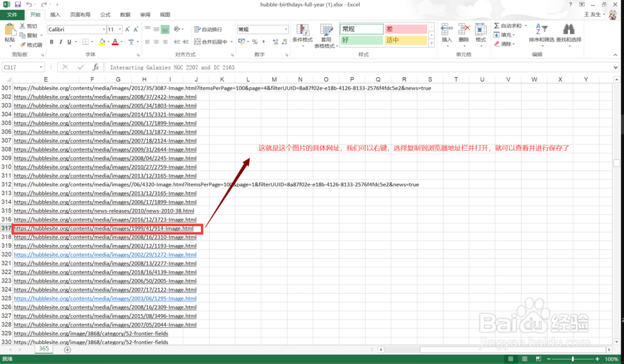Toggle middle vertical align
The width and height of the screenshot is (624, 364).
tap(156, 29)
